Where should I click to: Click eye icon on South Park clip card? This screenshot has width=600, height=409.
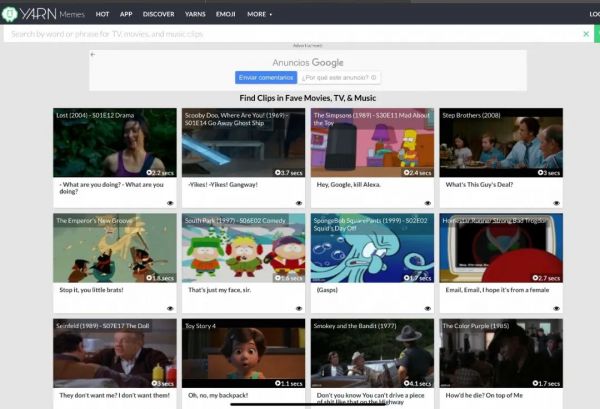click(x=299, y=308)
